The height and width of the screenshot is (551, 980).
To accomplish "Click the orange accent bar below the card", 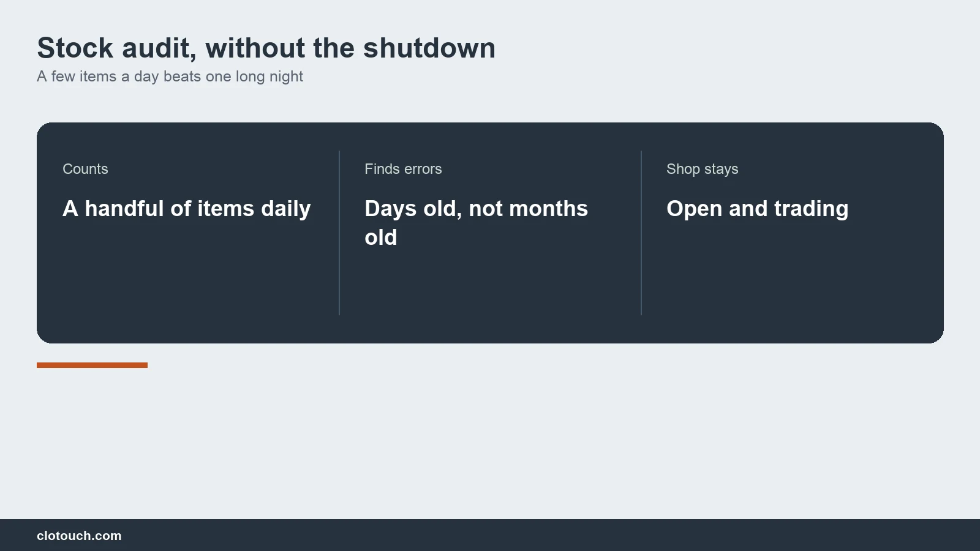I will point(92,365).
